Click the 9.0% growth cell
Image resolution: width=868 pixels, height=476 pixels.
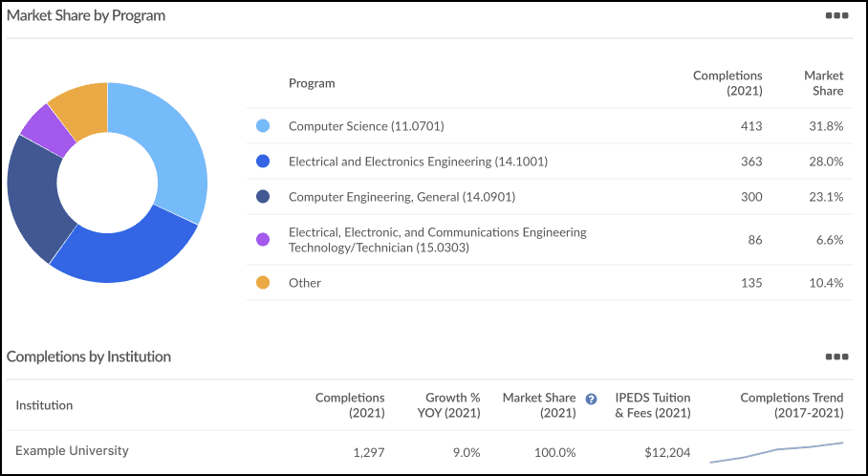tap(467, 452)
